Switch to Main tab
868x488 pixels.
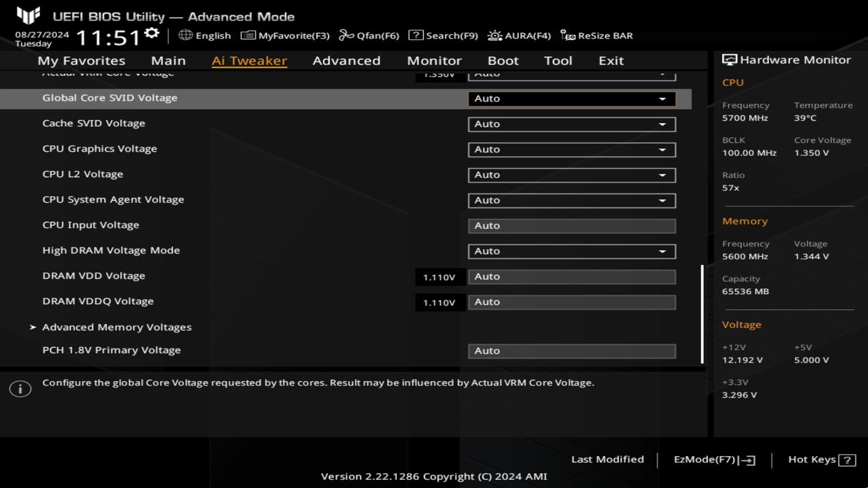[x=168, y=60]
